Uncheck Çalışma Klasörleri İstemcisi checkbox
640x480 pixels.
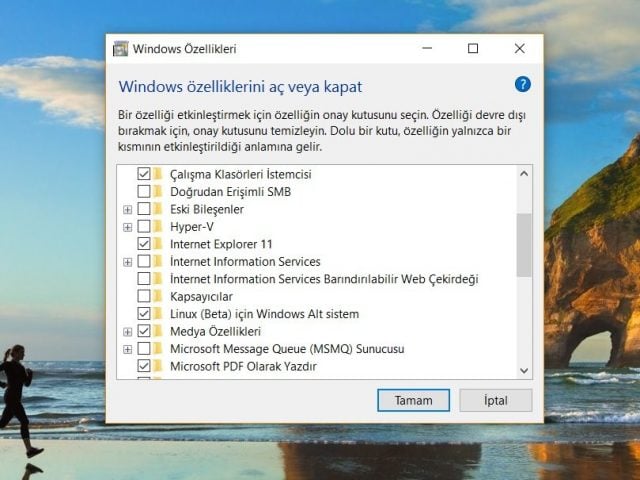coord(144,174)
